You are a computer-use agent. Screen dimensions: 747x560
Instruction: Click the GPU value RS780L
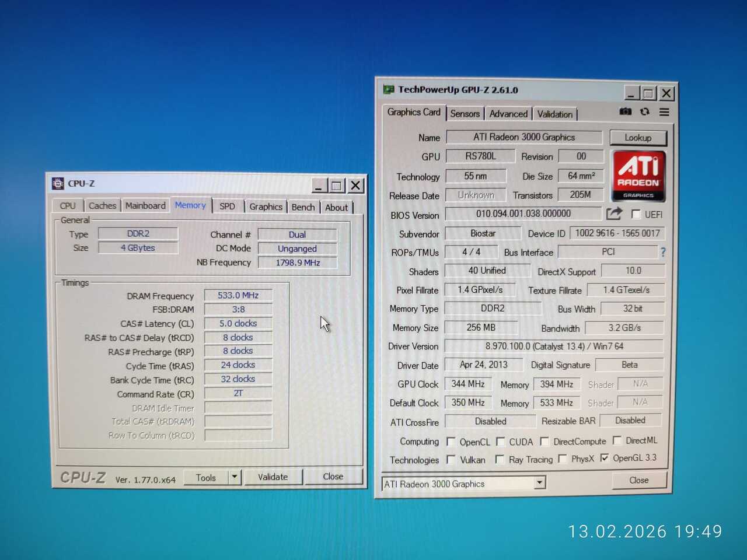480,156
